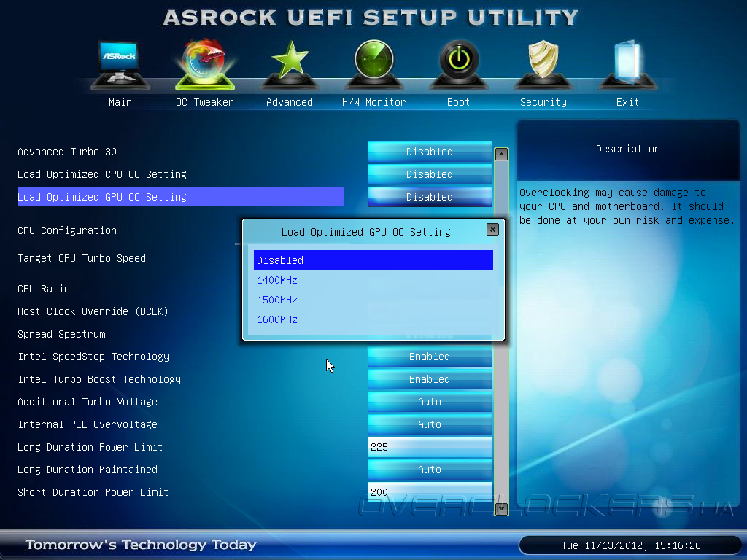Toggle Intel SpeedStep Technology Enabled value
747x560 pixels.
[429, 356]
